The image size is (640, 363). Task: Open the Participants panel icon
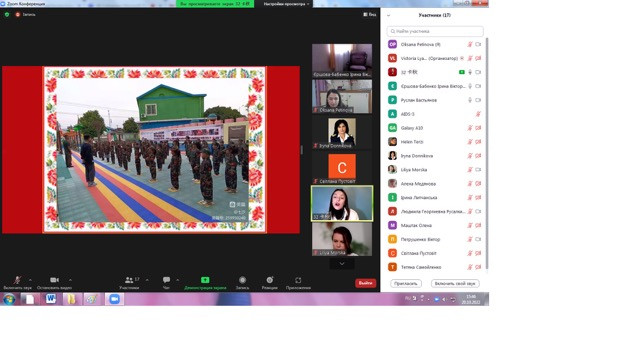point(129,280)
